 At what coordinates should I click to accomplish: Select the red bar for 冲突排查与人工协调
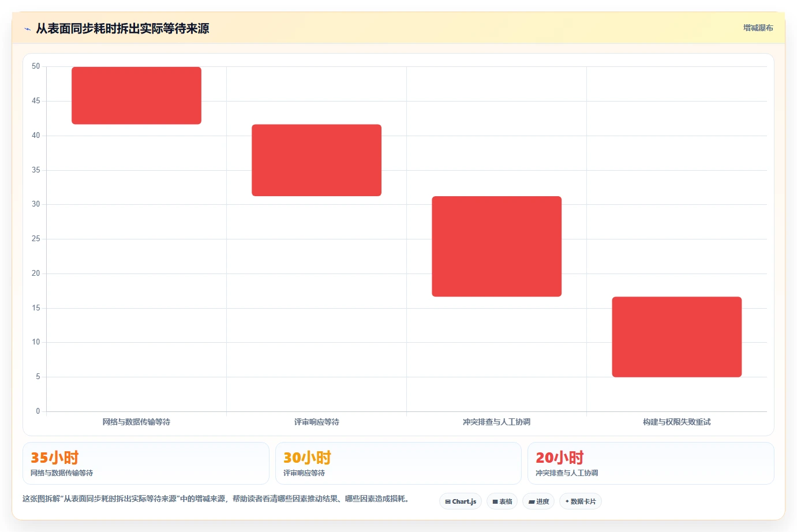pyautogui.click(x=496, y=246)
